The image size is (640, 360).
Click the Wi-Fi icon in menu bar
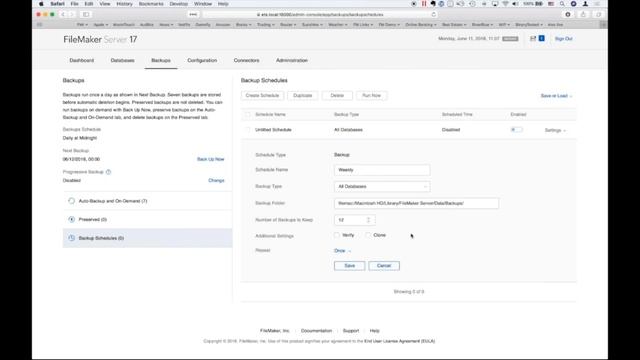pyautogui.click(x=505, y=4)
